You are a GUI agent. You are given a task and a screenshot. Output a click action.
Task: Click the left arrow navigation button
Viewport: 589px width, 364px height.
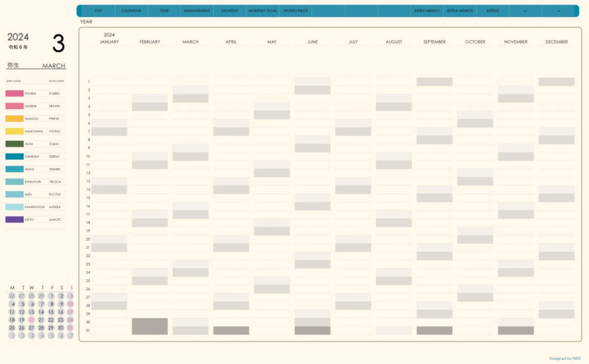pos(525,11)
